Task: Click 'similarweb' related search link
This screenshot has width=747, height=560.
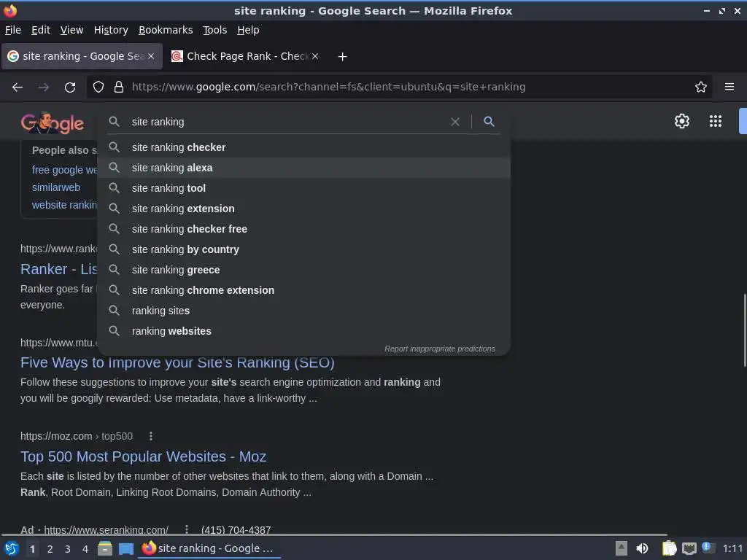Action: pyautogui.click(x=55, y=187)
